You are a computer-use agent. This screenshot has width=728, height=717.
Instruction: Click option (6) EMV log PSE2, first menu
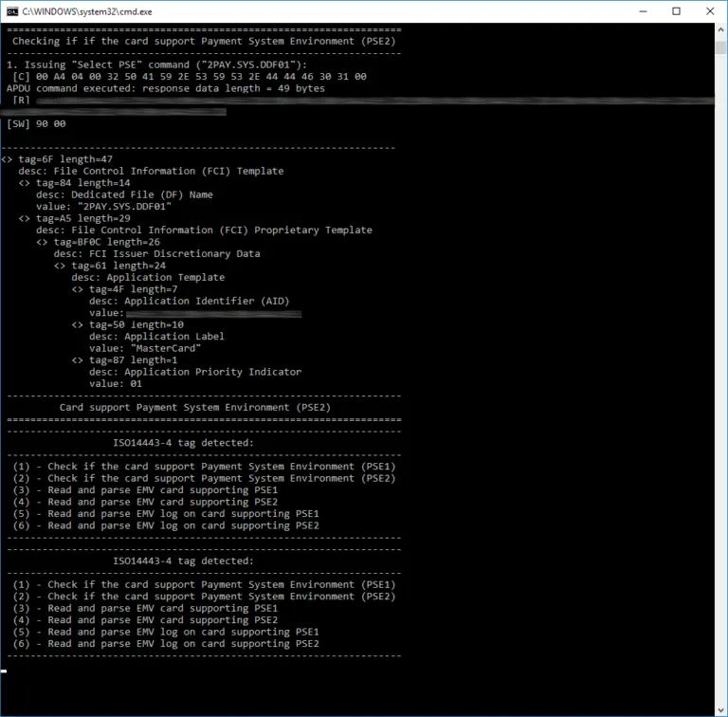(166, 525)
